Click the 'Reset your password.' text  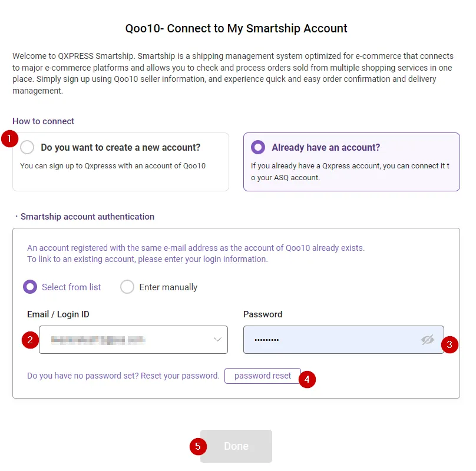click(x=180, y=376)
